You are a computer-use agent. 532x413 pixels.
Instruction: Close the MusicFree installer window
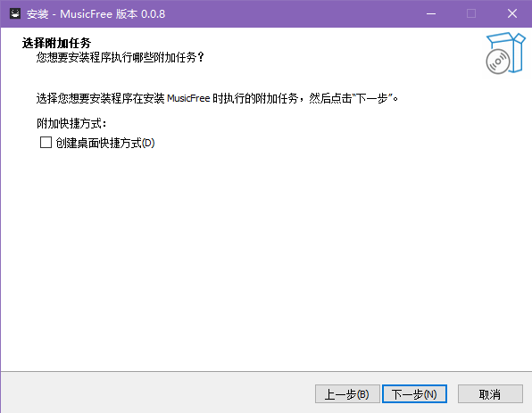point(512,13)
